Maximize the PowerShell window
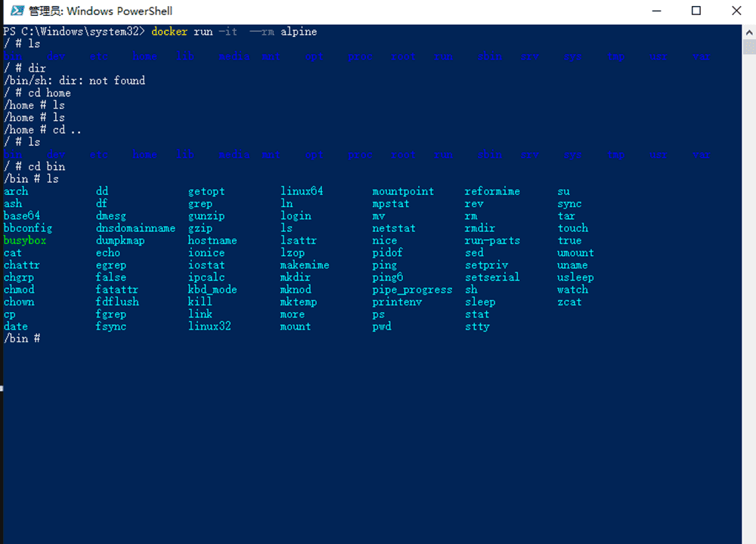The width and height of the screenshot is (756, 544). point(696,11)
